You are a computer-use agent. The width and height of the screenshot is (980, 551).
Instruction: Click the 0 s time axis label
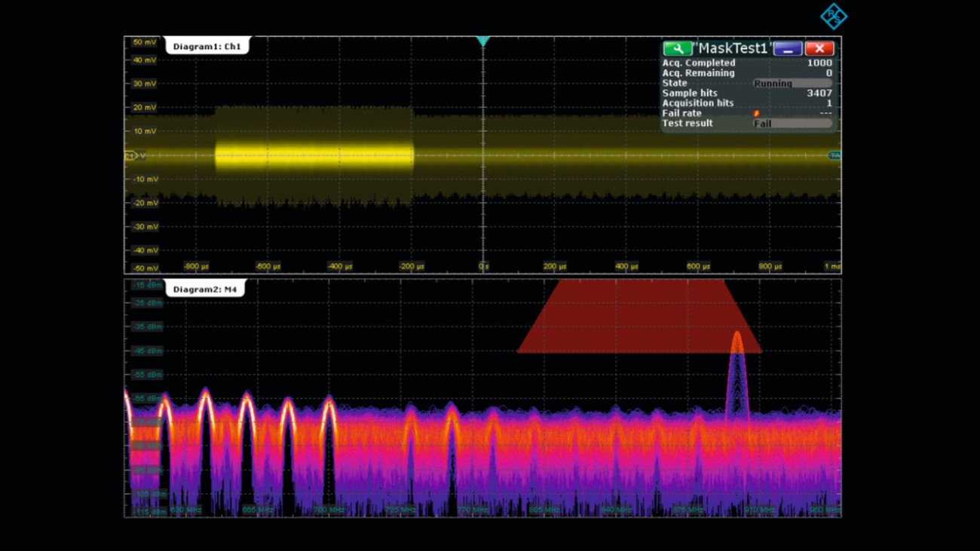(483, 266)
